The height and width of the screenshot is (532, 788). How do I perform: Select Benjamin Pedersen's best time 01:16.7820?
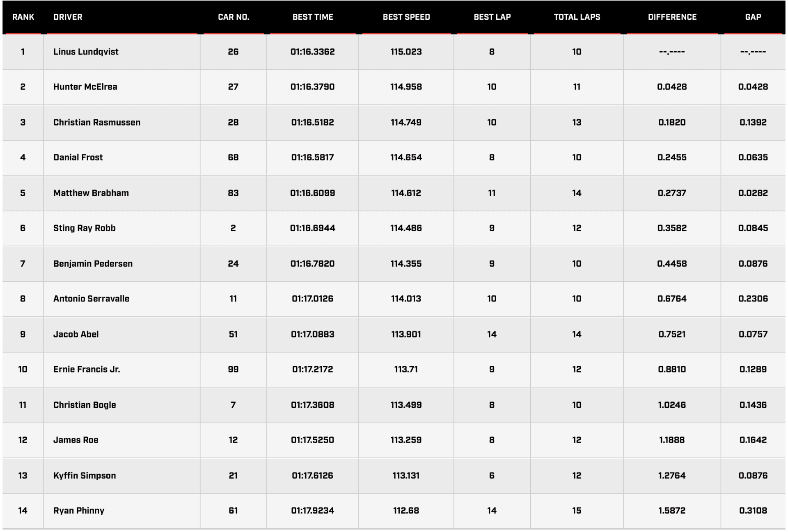[x=312, y=264]
